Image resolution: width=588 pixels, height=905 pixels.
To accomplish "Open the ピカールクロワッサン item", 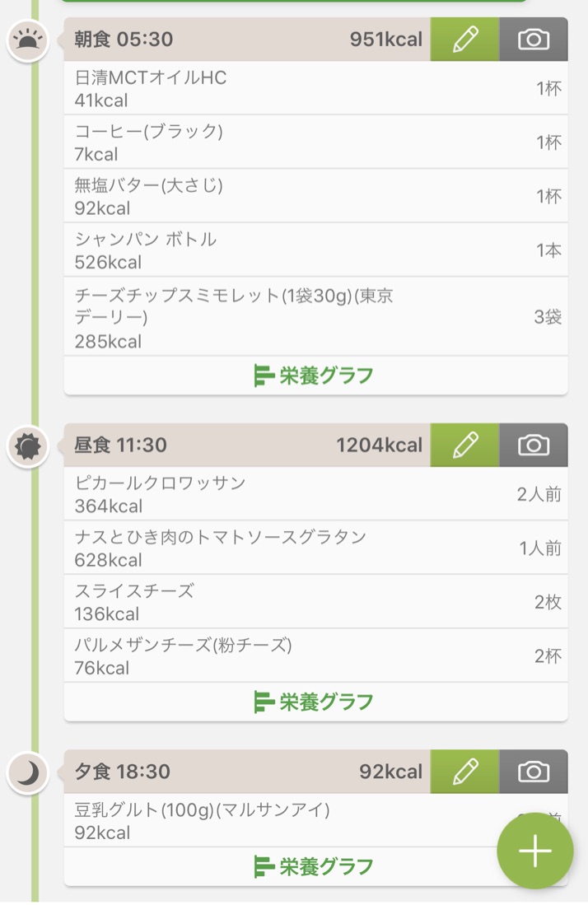I will (315, 494).
